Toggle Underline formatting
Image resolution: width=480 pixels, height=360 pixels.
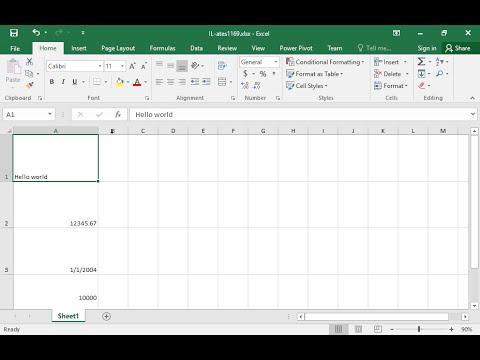click(75, 82)
